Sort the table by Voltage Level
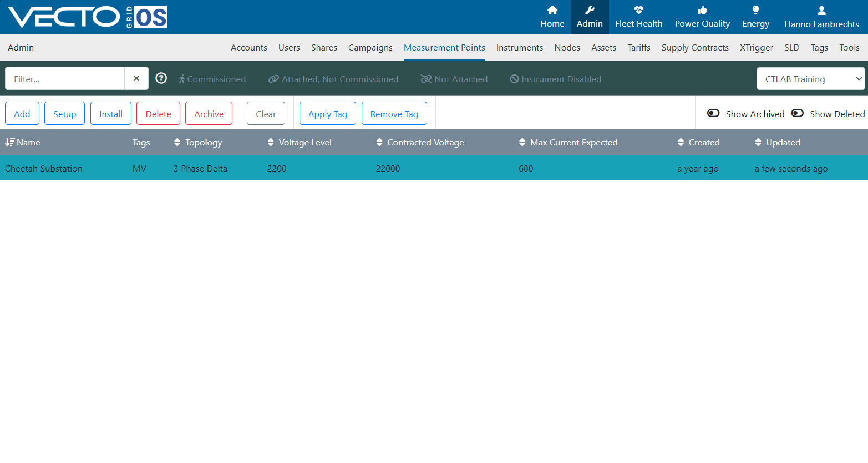The height and width of the screenshot is (463, 868). click(x=300, y=143)
